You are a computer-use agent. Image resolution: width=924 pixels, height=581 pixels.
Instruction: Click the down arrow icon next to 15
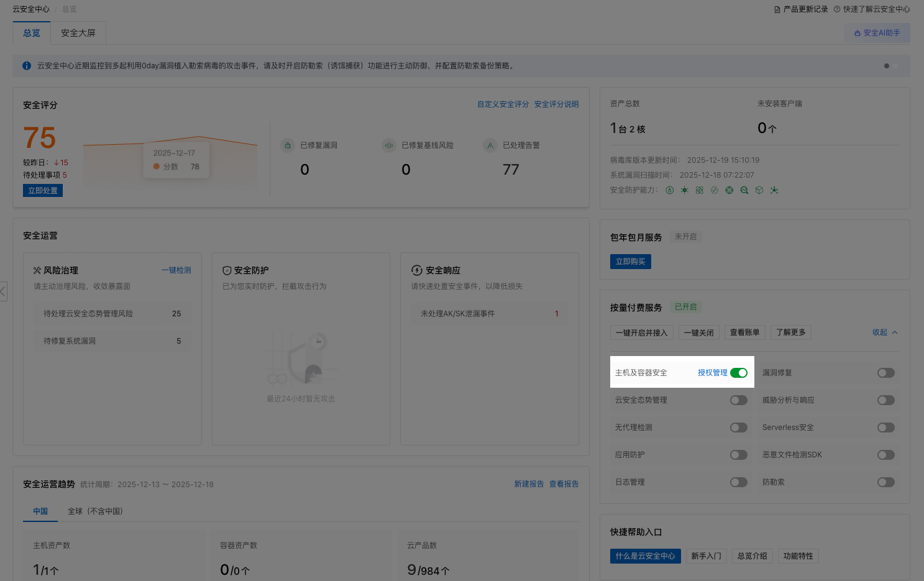point(57,163)
